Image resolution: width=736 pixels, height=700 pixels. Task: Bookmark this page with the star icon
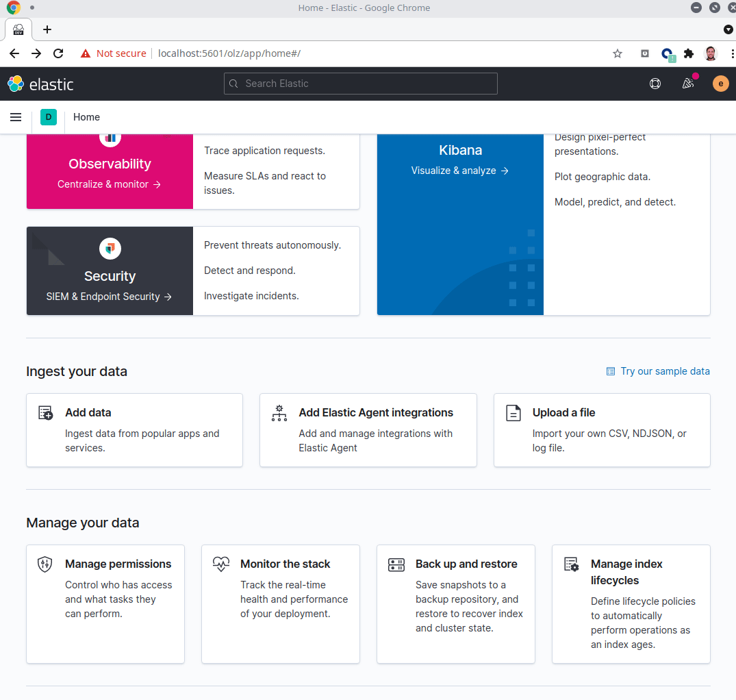click(618, 53)
